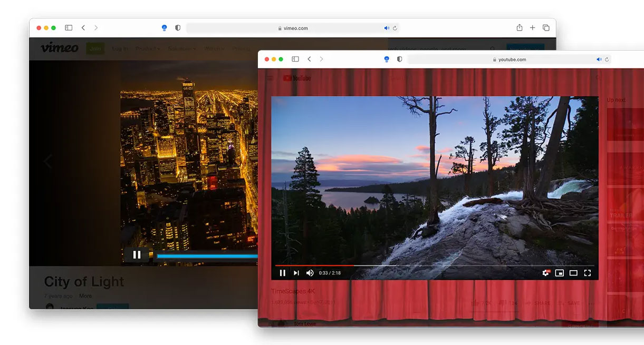Select Log In in the Vimeo navigation
644x345 pixels.
pyautogui.click(x=119, y=48)
